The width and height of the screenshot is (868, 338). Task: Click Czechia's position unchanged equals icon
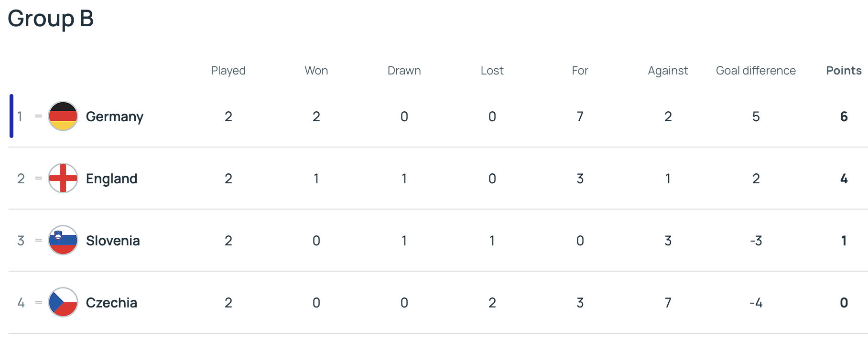[39, 302]
